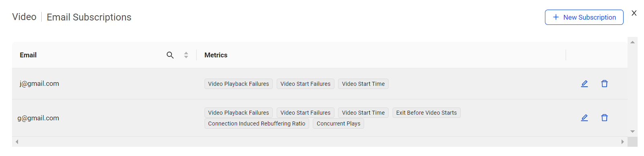This screenshot has height=156, width=644.
Task: Click the g@gmail.com email cell
Action: click(x=38, y=118)
